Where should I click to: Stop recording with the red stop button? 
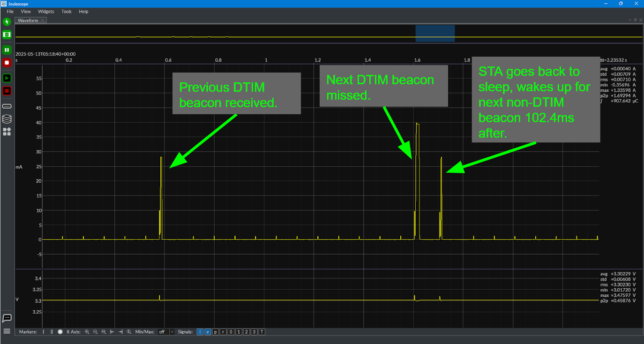[7, 63]
